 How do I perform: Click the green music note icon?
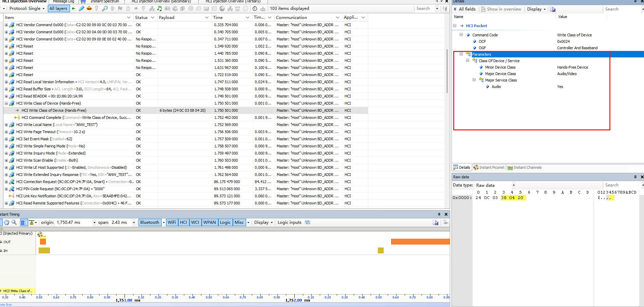[160, 8]
